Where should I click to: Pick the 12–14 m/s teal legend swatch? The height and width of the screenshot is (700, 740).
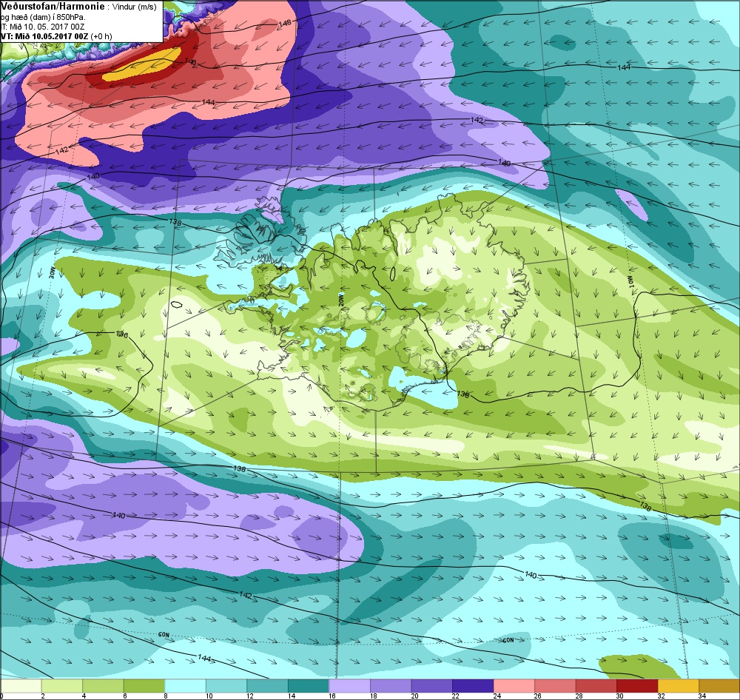pos(267,685)
